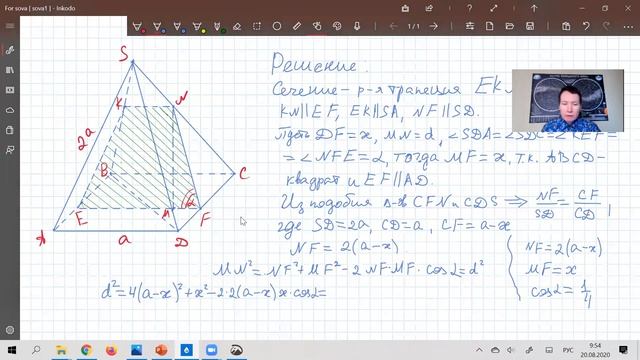
Task: Select the Eraser tool
Action: click(x=237, y=27)
